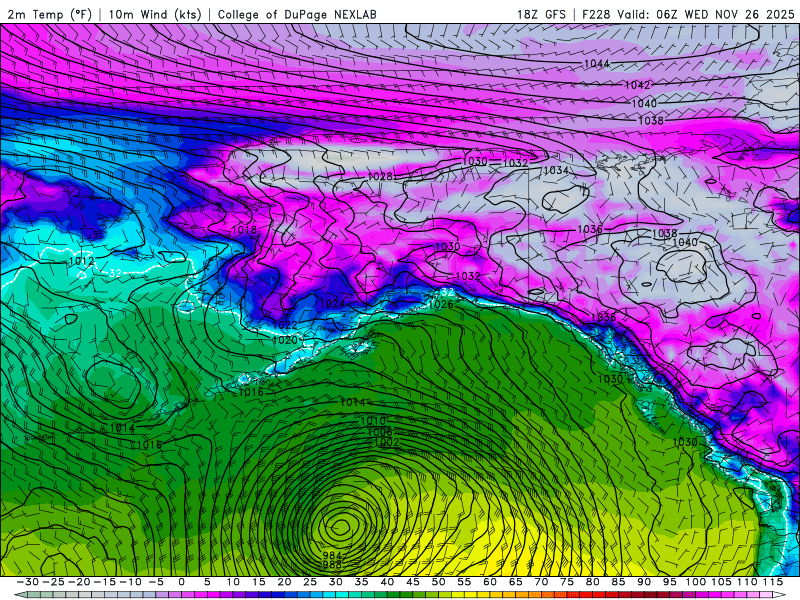Click the 15 temperature scale label

point(259,582)
